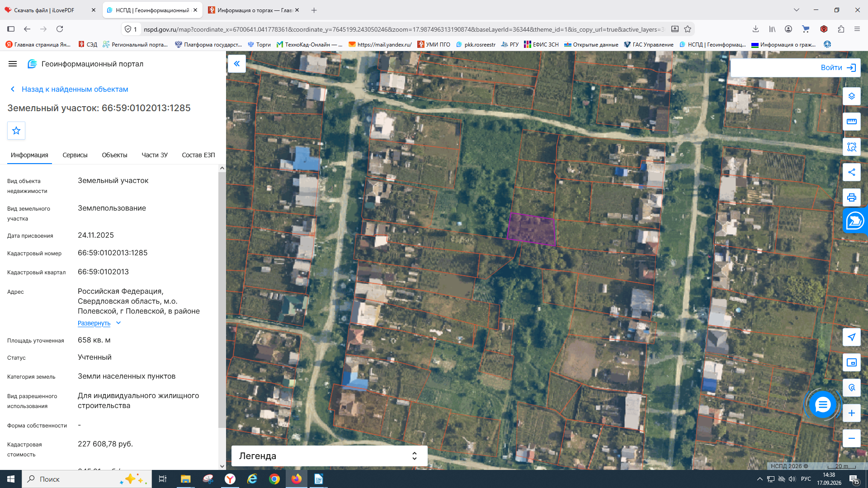The width and height of the screenshot is (868, 488).
Task: Show hidden system tray icons
Action: 759,479
